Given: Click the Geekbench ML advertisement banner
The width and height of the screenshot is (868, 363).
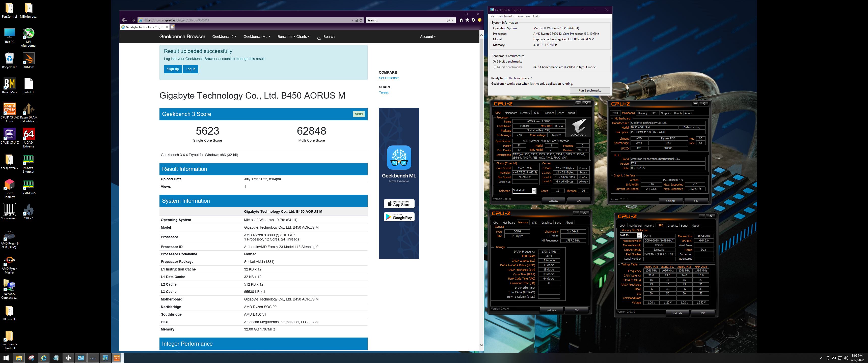Looking at the screenshot, I should pos(399,183).
